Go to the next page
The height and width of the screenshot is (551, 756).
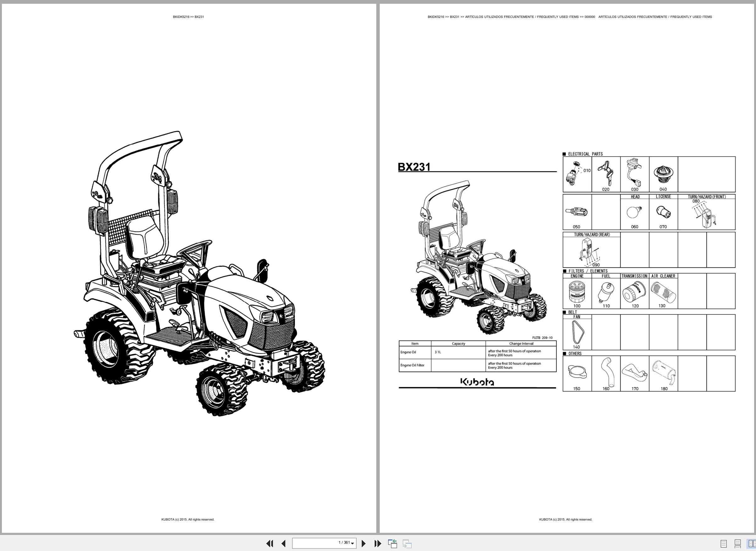coord(363,543)
